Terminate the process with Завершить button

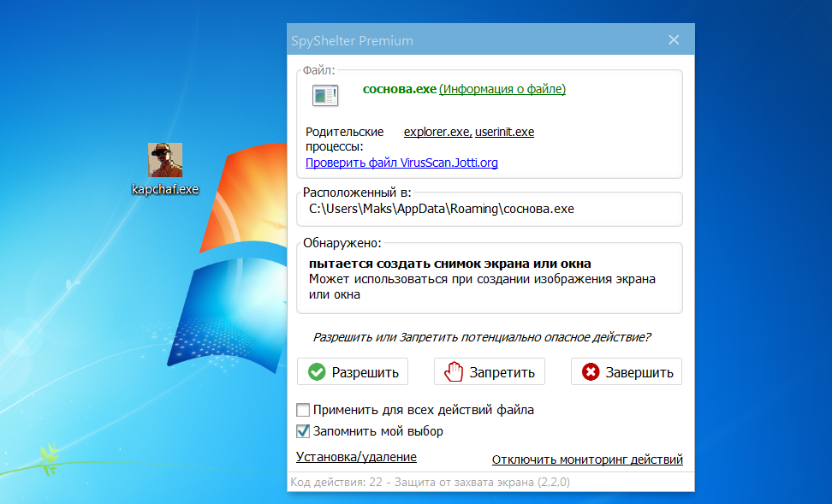click(x=626, y=372)
